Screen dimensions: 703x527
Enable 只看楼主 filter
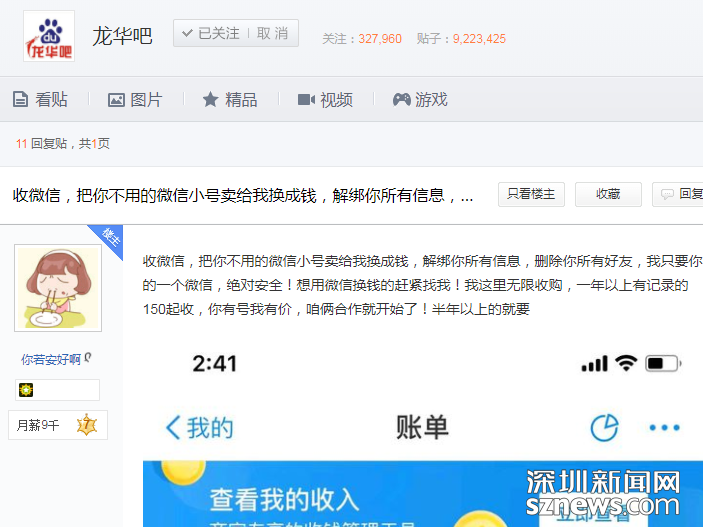tap(531, 194)
